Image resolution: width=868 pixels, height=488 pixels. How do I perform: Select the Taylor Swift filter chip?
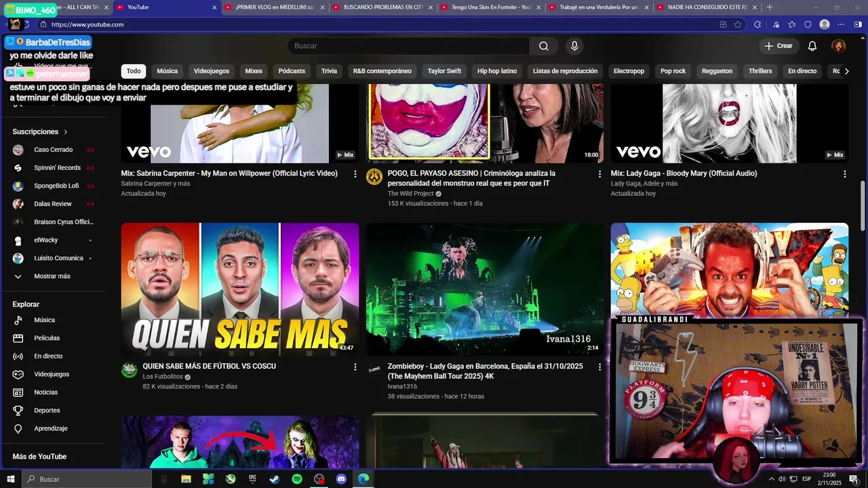click(444, 71)
